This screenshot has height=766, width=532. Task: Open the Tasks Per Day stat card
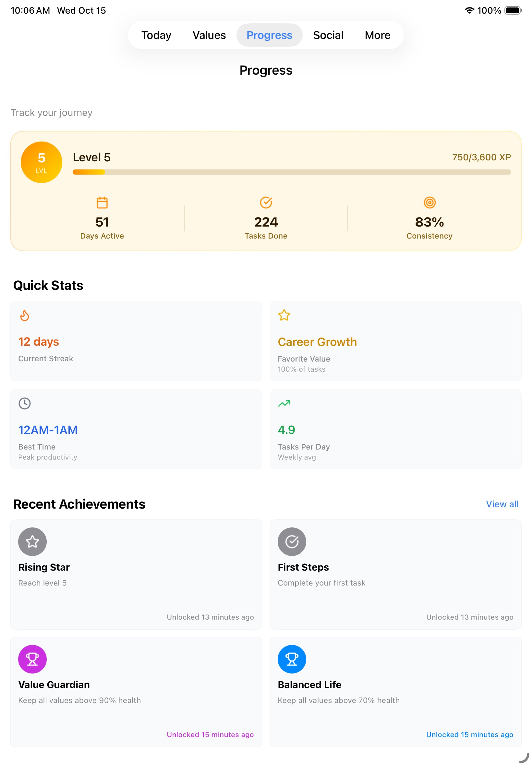[x=395, y=429]
